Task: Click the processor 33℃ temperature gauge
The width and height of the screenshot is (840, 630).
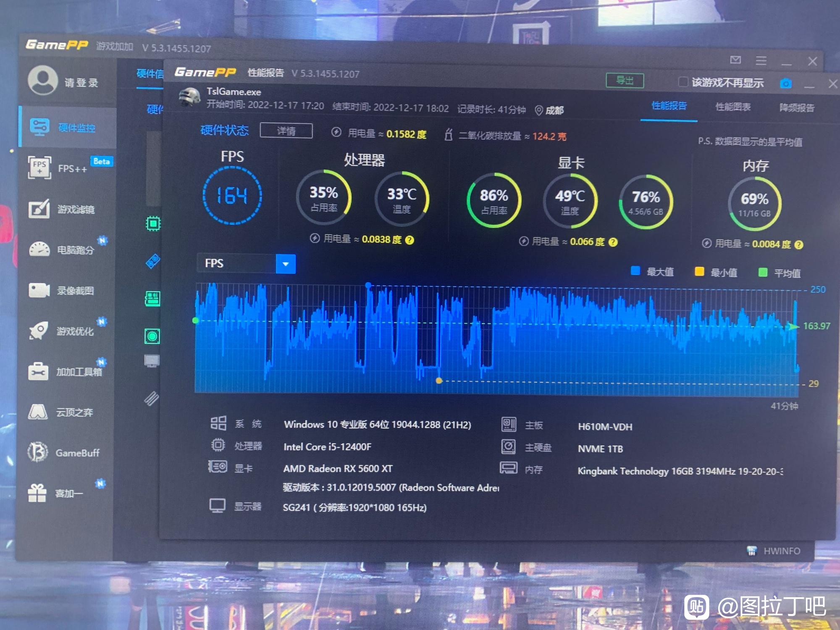Action: tap(402, 199)
